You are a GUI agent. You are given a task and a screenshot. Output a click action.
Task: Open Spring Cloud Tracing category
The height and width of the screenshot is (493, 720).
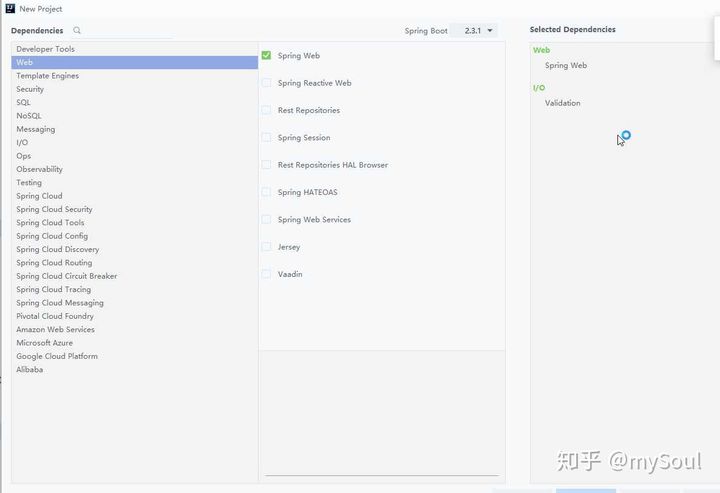point(135,289)
